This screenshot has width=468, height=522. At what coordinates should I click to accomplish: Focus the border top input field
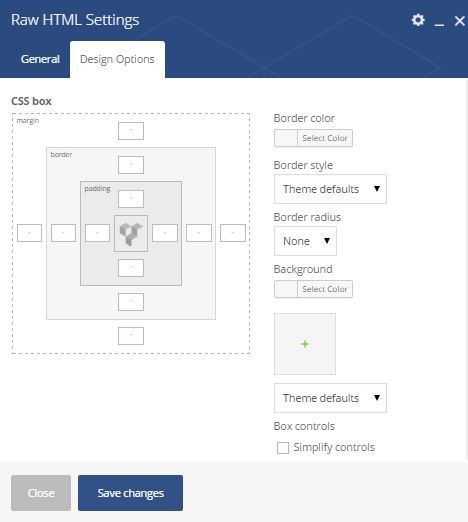tap(131, 165)
